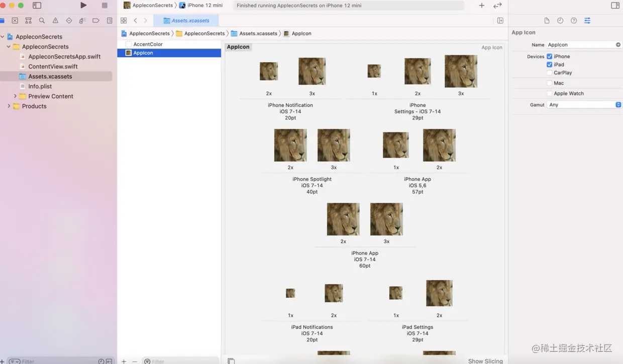Show the History inspector

pos(560,21)
